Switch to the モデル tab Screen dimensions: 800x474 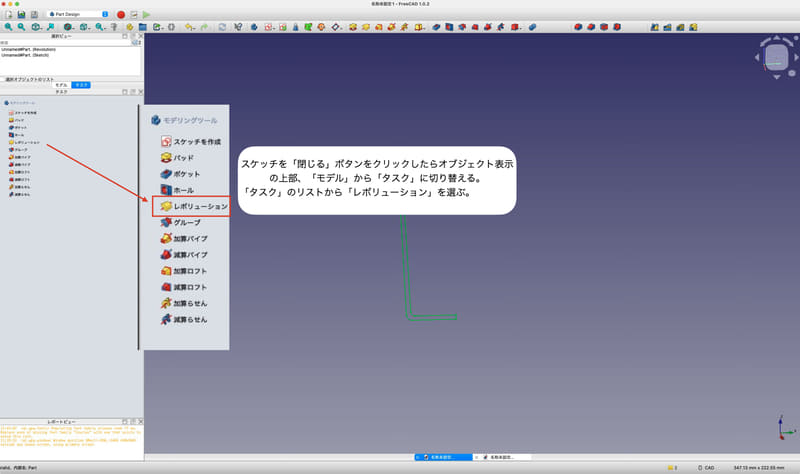tap(61, 85)
